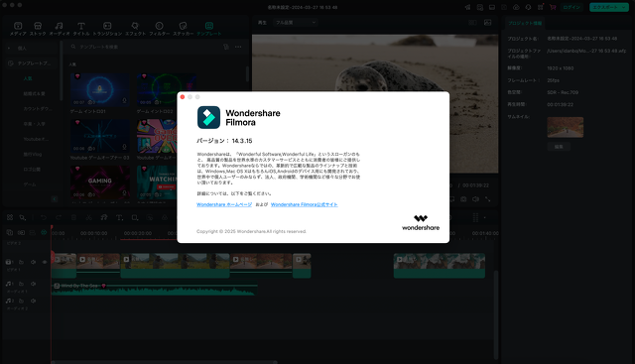Click the snapshot image icon above preview
The width and height of the screenshot is (635, 364).
tap(487, 23)
